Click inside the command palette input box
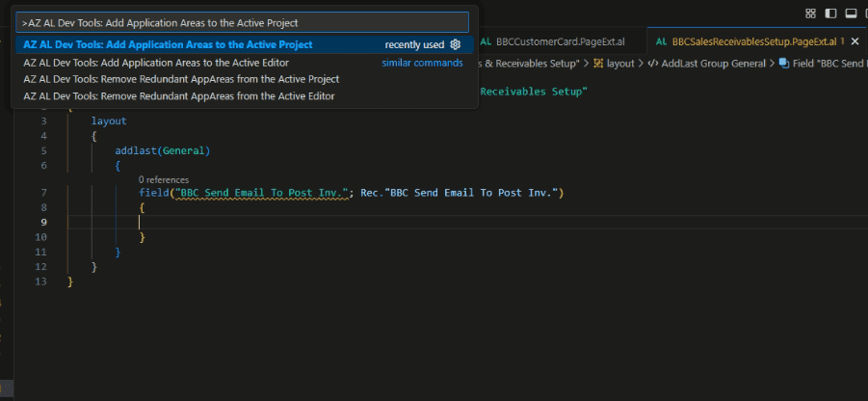The image size is (868, 401). click(x=243, y=23)
